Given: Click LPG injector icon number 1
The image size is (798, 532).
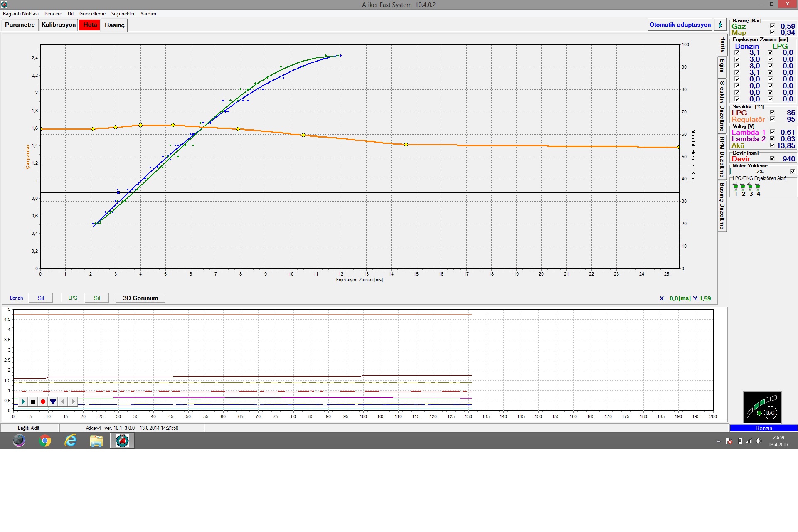Looking at the screenshot, I should pyautogui.click(x=736, y=186).
